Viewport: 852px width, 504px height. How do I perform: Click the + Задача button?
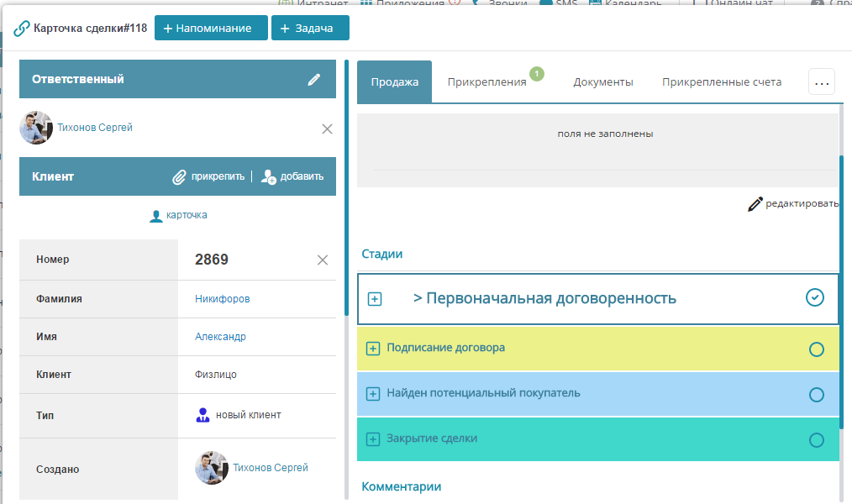(x=310, y=29)
